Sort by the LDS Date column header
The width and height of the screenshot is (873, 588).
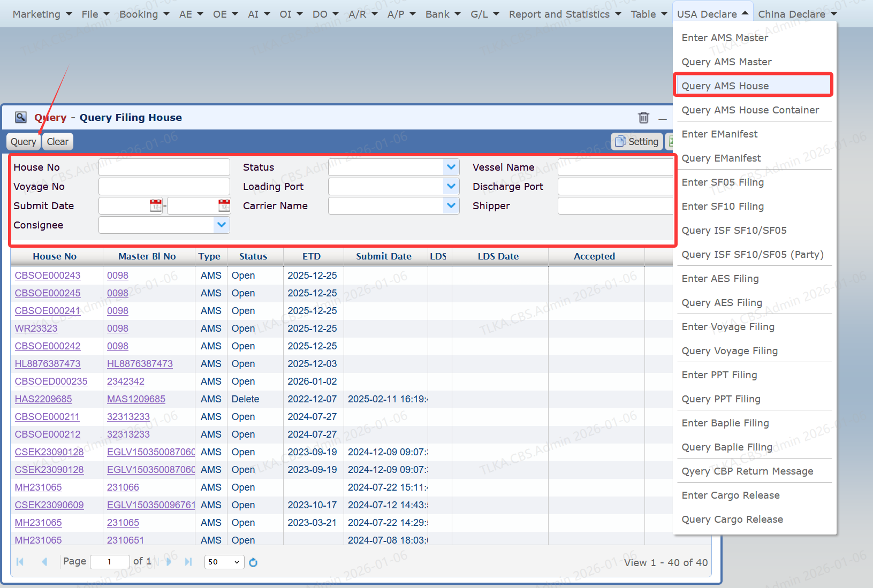(x=498, y=256)
